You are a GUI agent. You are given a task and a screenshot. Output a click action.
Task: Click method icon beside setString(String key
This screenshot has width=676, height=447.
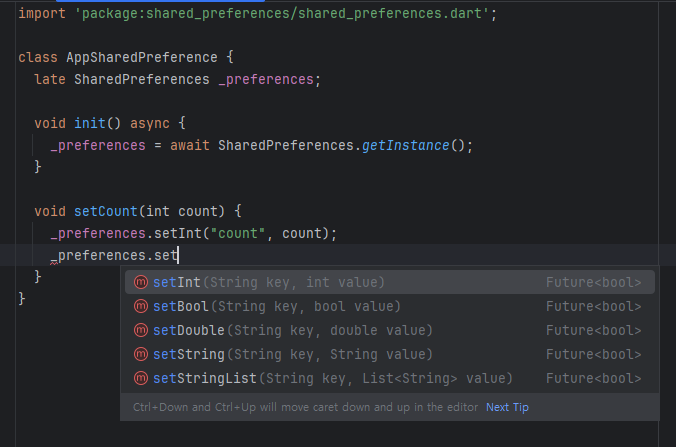141,354
